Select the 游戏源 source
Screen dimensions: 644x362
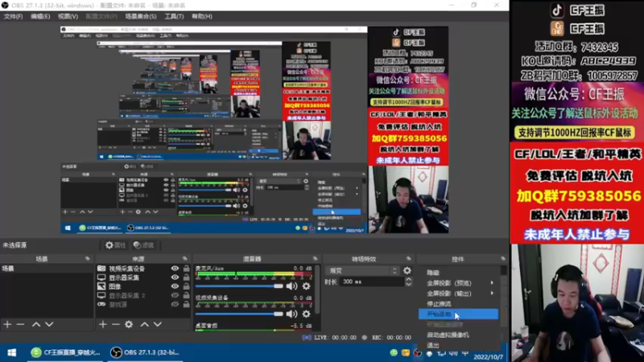[x=118, y=305]
